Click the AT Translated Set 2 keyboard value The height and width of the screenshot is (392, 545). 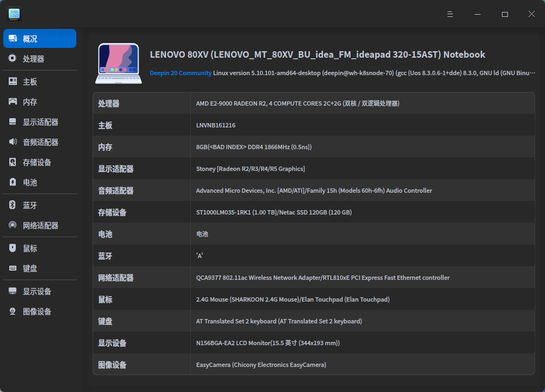278,321
